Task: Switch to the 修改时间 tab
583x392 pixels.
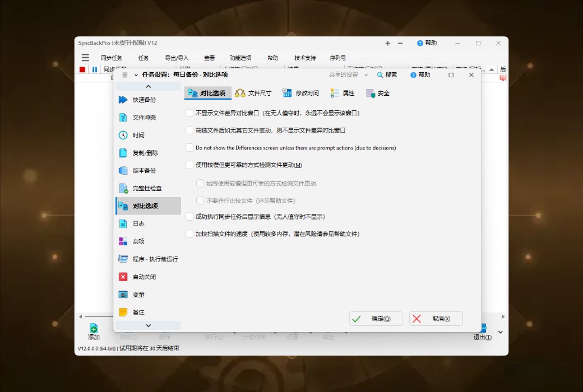Action: tap(303, 93)
